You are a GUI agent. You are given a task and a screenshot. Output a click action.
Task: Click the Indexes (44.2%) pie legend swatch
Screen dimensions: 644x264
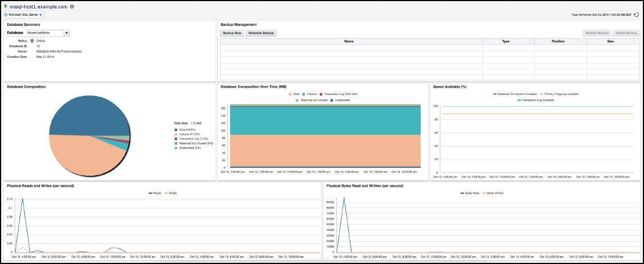175,134
